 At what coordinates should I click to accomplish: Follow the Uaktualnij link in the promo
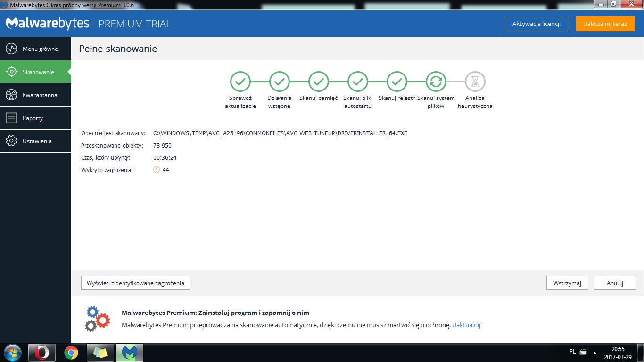click(466, 325)
